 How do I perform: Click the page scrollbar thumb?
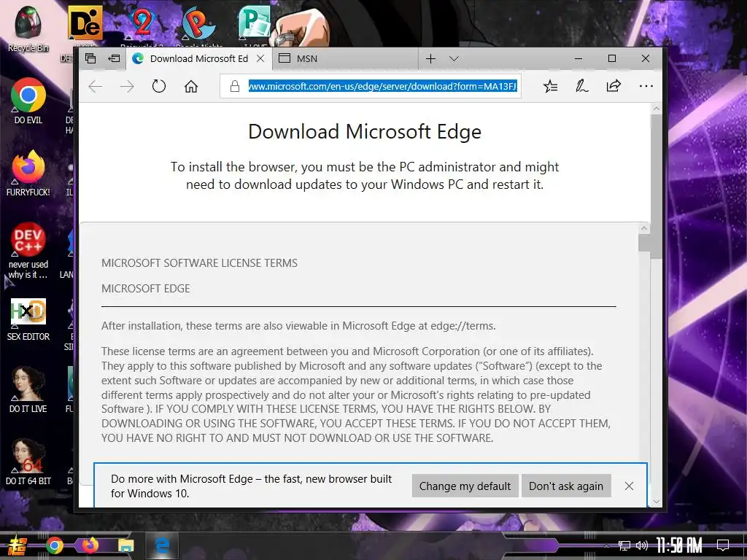click(657, 186)
